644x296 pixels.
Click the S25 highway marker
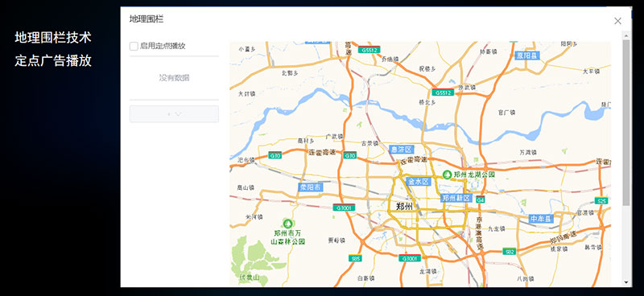601,200
